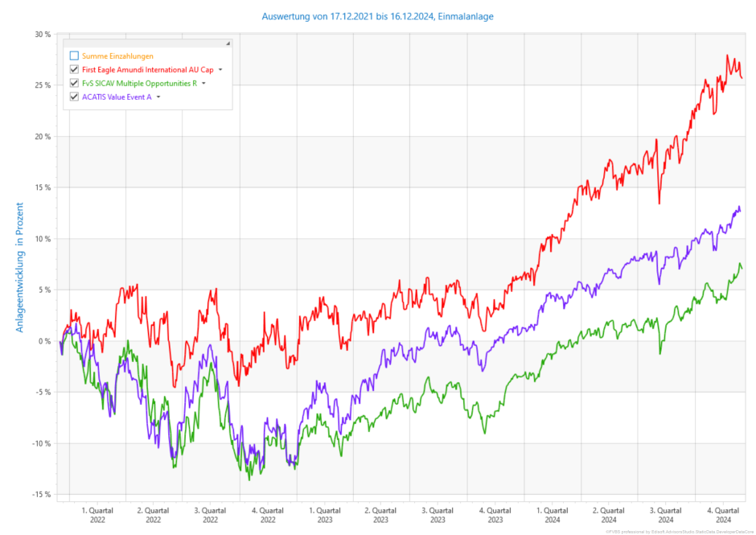Viewport: 756px width, 535px height.
Task: Hide the FvS SICAV Multiple Opportunities series
Action: click(x=74, y=84)
